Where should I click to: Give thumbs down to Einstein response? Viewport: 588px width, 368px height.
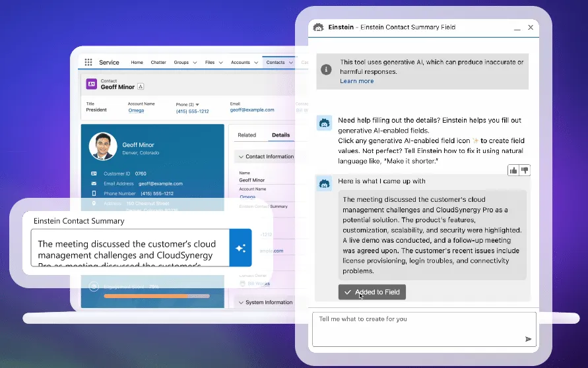[x=525, y=171]
